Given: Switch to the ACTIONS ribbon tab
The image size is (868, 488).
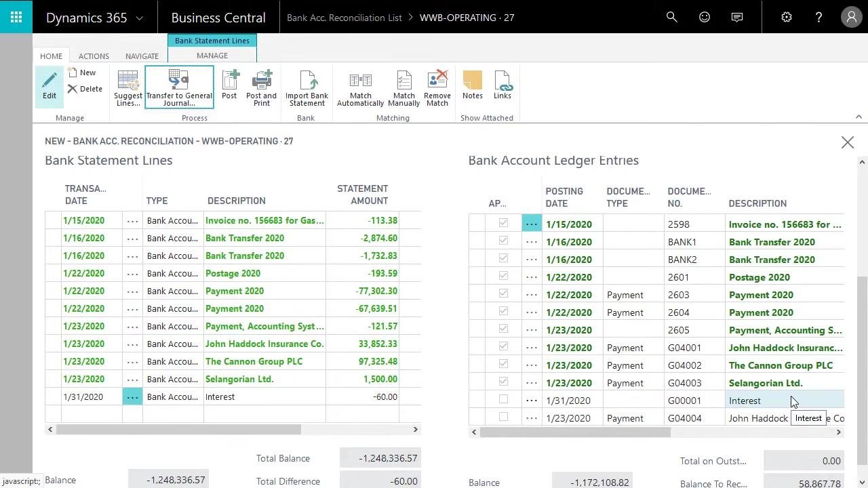Looking at the screenshot, I should [94, 56].
